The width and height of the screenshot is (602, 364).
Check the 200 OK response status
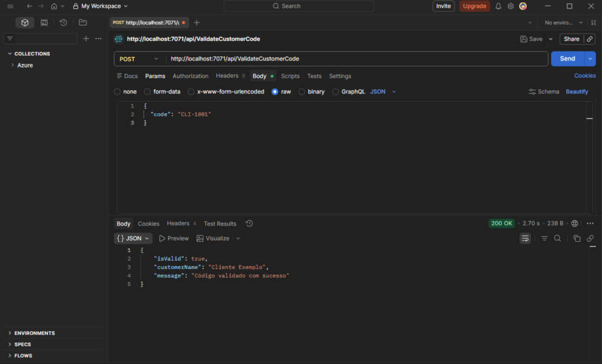coord(501,224)
